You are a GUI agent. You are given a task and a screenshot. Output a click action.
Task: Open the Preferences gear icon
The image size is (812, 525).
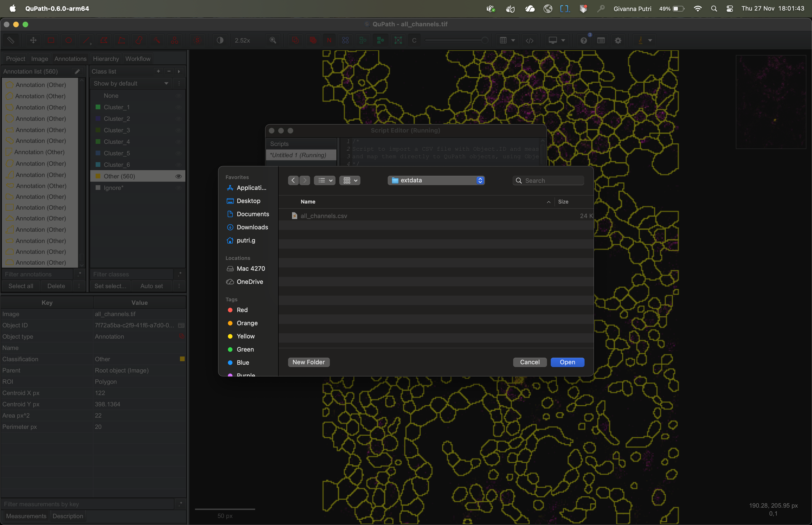point(618,40)
